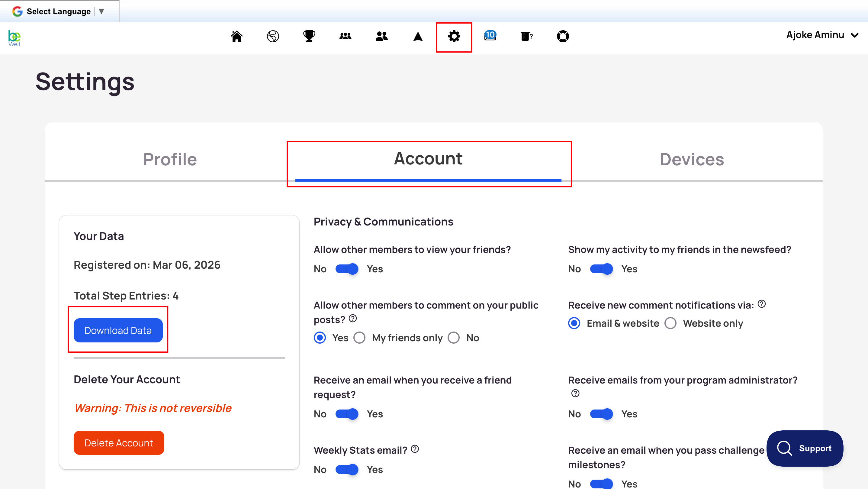Click the Delete Account button
Viewport: 868px width, 489px height.
(x=119, y=442)
